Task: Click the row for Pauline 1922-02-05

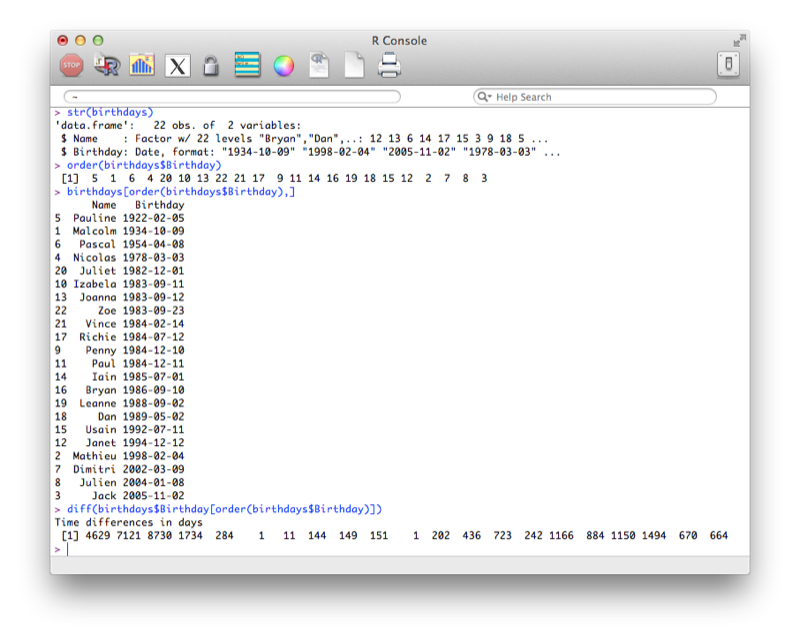Action: coord(119,218)
